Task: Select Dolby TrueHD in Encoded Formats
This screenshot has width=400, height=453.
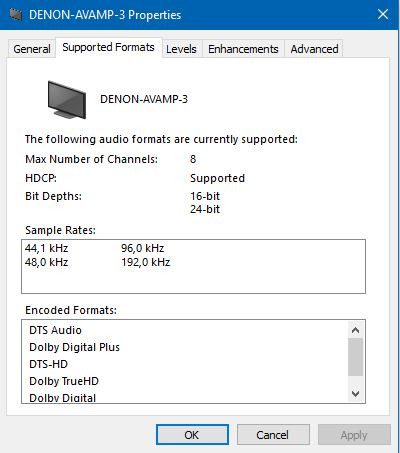Action: 64,381
